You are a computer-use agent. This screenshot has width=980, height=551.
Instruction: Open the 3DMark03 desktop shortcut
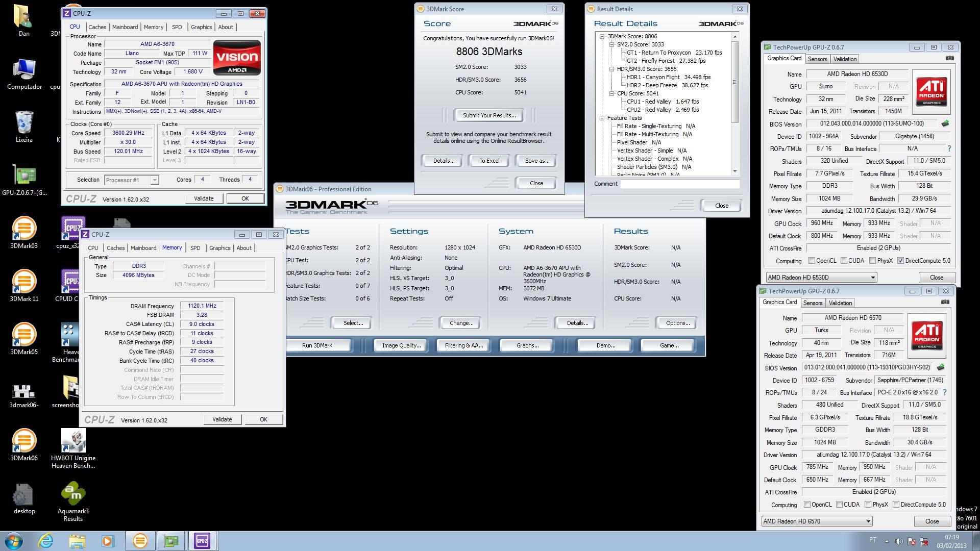[24, 233]
